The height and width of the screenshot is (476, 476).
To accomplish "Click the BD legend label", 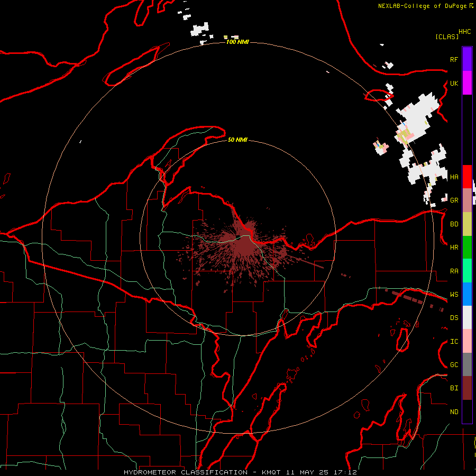I will coord(454,224).
